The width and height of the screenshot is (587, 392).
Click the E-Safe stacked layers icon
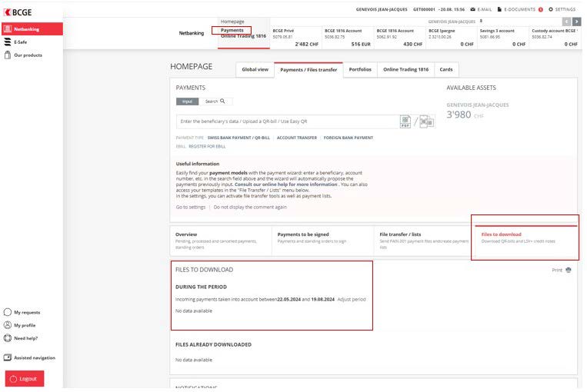(x=8, y=42)
